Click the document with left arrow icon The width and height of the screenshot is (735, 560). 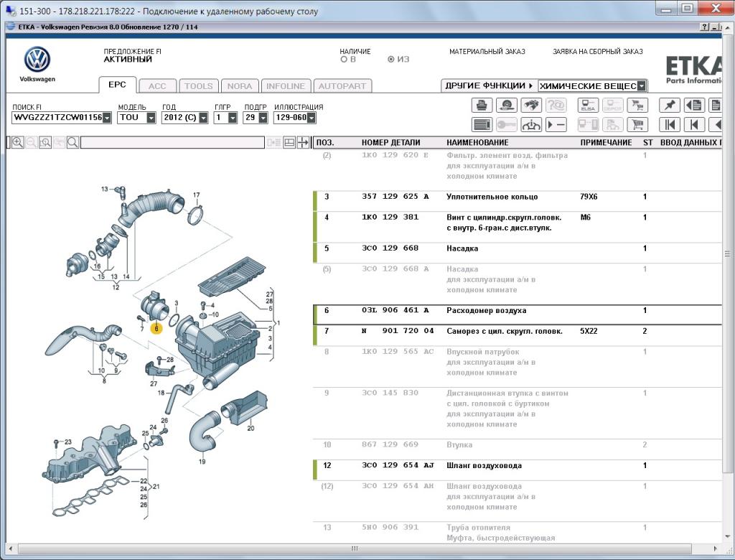click(694, 105)
